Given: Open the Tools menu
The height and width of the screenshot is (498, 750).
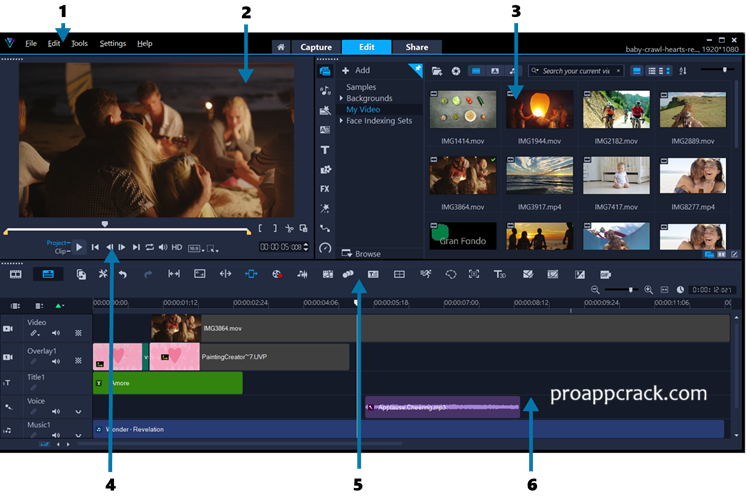Looking at the screenshot, I should coord(79,44).
